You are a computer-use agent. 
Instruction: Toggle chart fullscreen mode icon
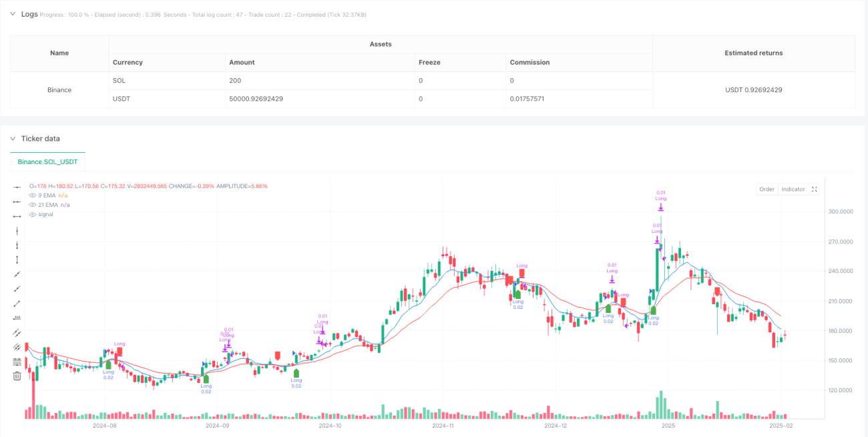click(815, 189)
